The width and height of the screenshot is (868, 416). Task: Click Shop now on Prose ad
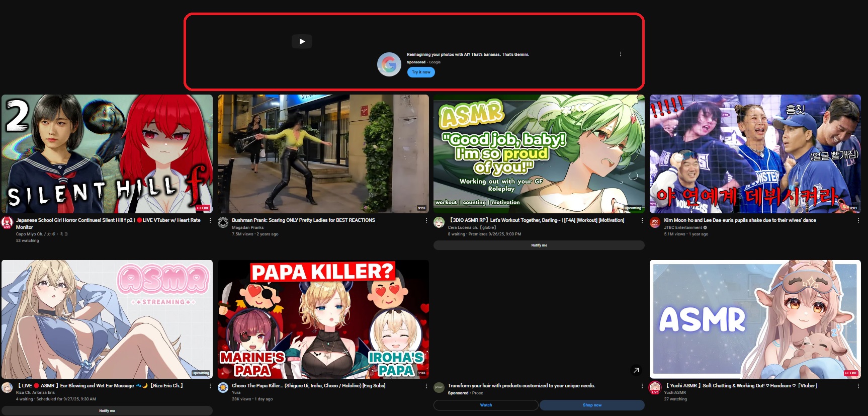pyautogui.click(x=592, y=405)
